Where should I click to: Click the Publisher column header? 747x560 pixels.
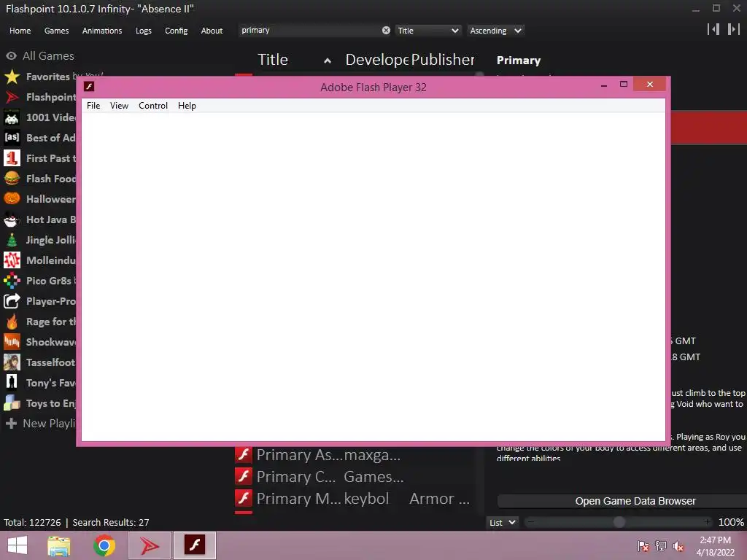click(x=443, y=60)
